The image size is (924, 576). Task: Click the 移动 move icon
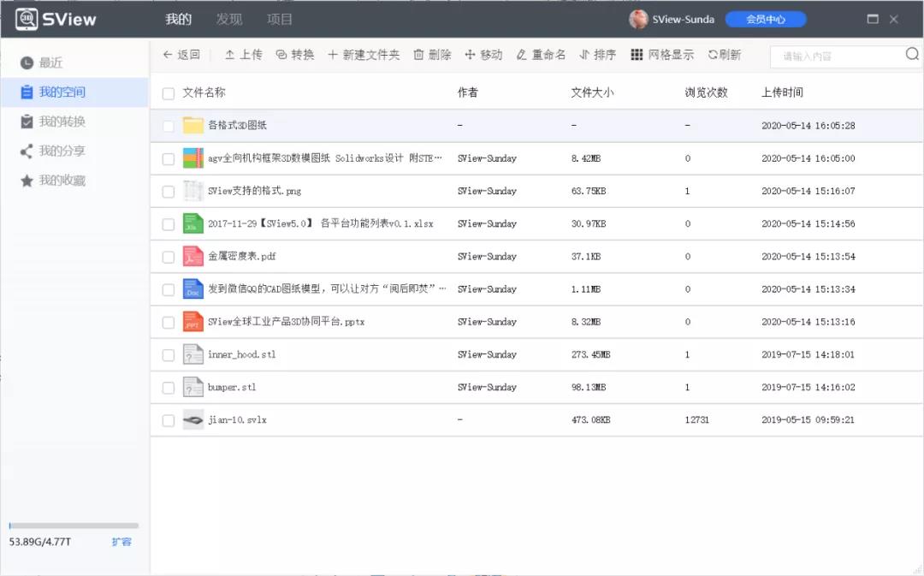point(470,55)
